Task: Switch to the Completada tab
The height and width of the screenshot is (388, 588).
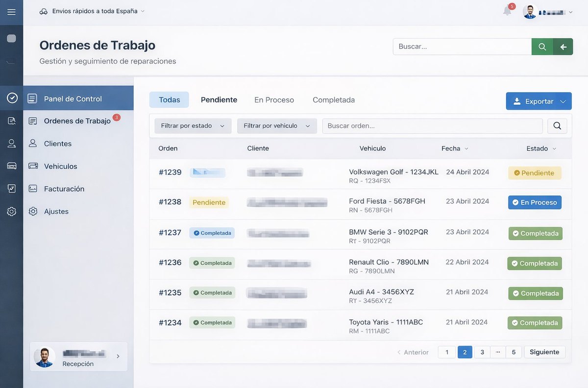Action: point(333,99)
